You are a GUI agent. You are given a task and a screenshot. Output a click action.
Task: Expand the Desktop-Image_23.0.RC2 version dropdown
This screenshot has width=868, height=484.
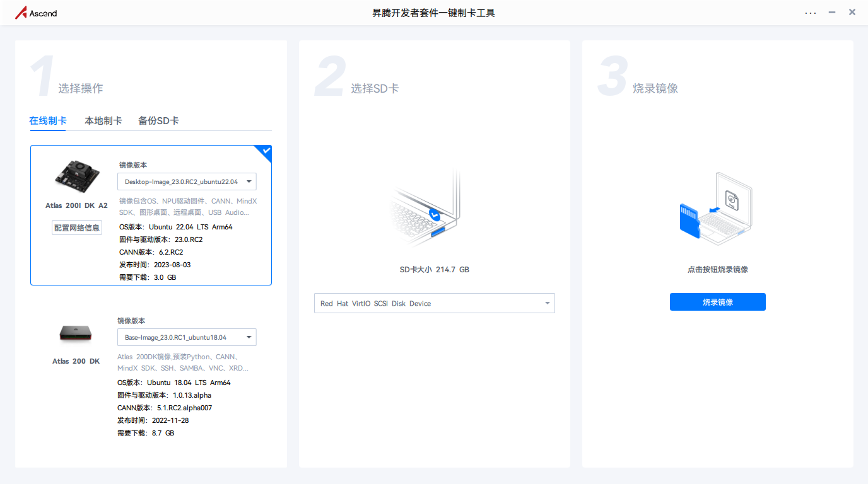tap(187, 181)
